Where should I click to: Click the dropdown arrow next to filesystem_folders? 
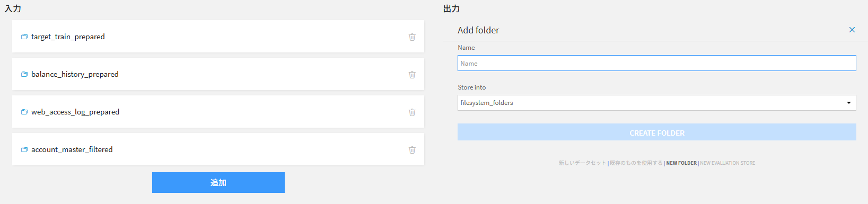(x=849, y=103)
